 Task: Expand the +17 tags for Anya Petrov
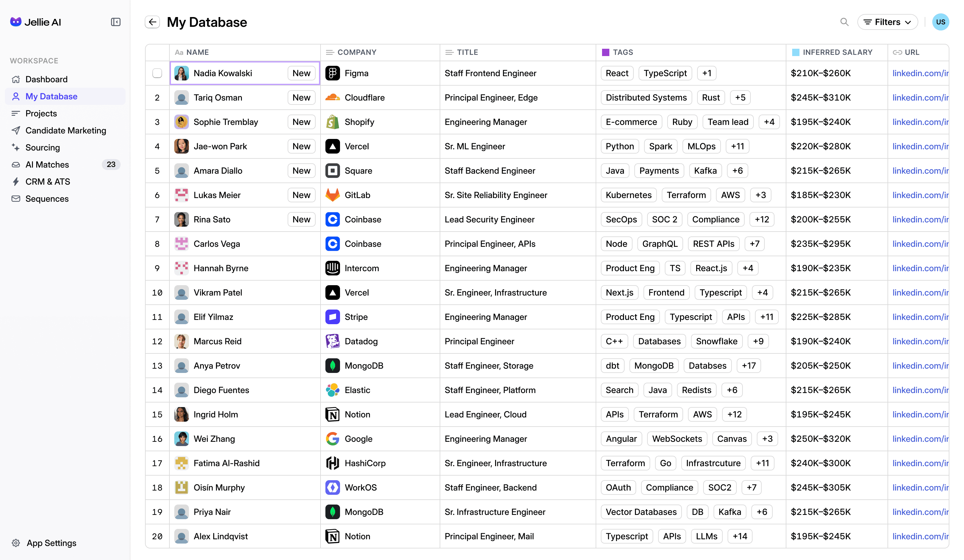(748, 366)
